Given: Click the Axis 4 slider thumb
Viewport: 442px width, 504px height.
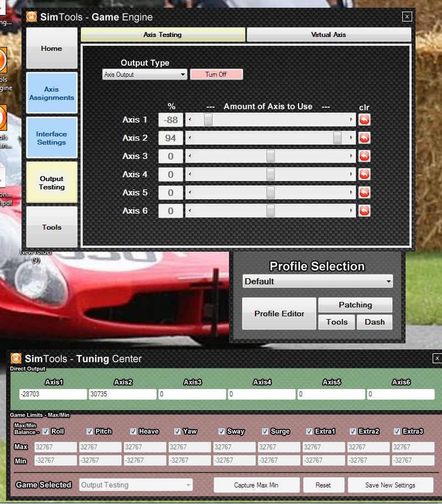Looking at the screenshot, I should [x=271, y=174].
